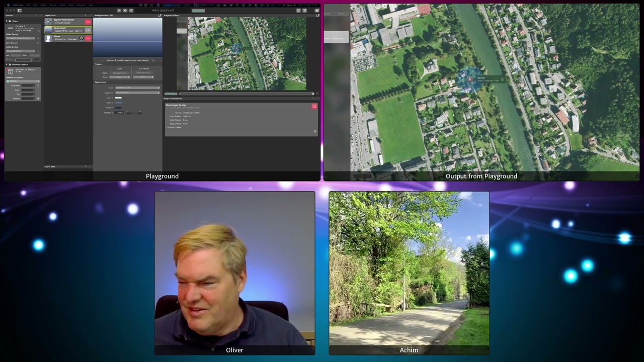Open the Source menu
Screen dimensions: 644x362
(53, 5)
